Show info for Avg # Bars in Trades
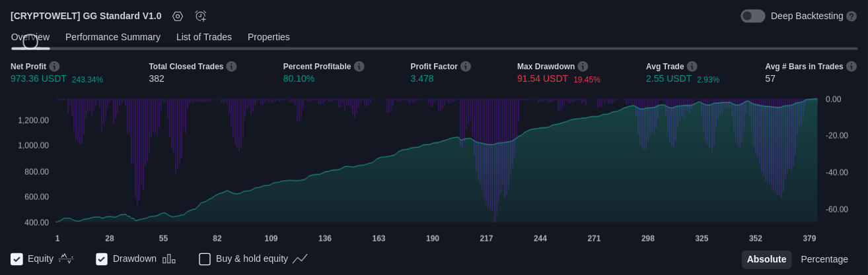The width and height of the screenshot is (868, 275). pos(851,67)
